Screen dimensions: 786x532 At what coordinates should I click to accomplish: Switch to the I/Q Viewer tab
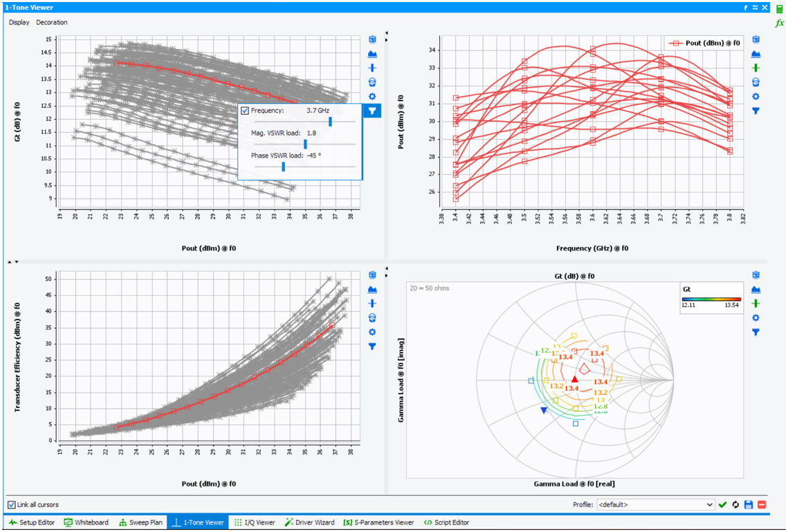pyautogui.click(x=255, y=522)
